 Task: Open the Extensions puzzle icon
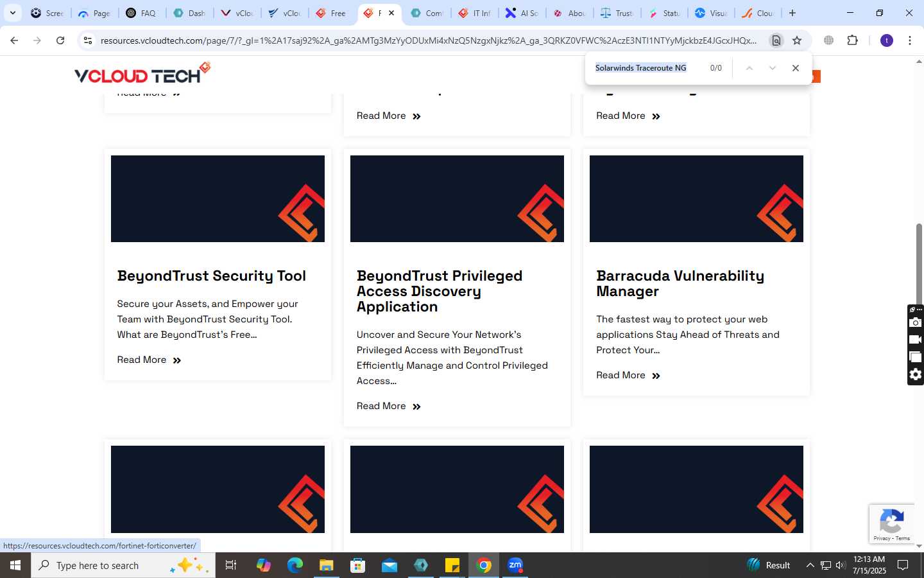[852, 40]
